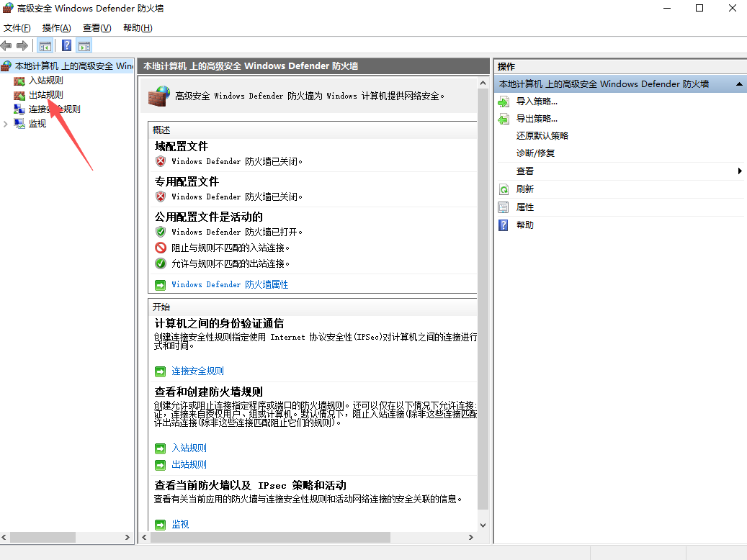Open 属性 via its properties icon

pyautogui.click(x=503, y=207)
